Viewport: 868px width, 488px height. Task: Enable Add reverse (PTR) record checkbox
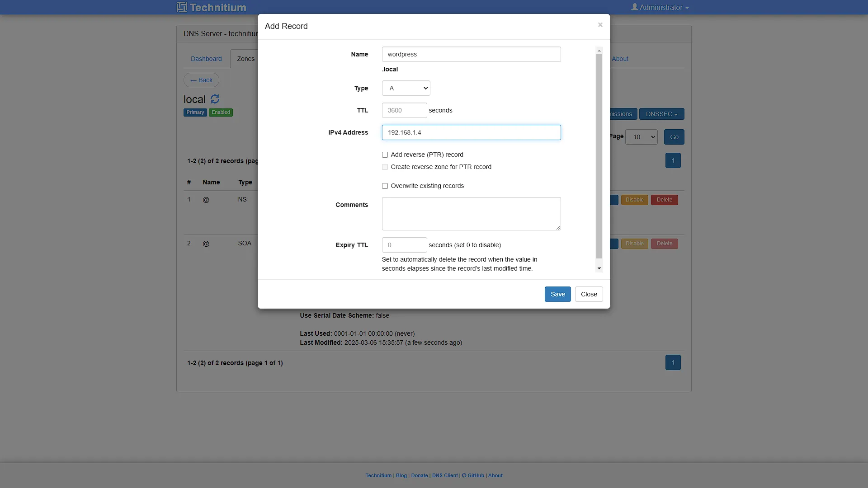(385, 155)
